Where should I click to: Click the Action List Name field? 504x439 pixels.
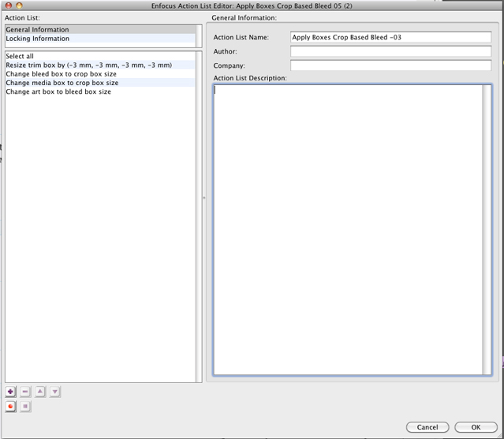390,37
